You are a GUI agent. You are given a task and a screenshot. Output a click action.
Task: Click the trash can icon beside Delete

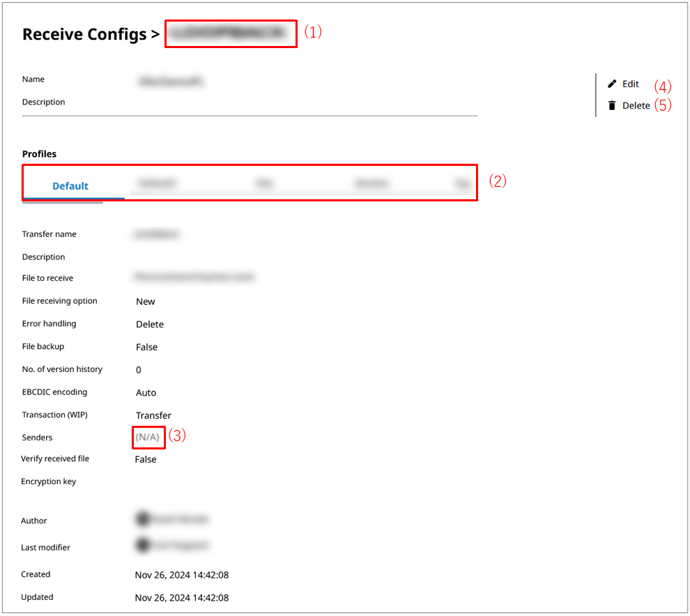tap(612, 106)
